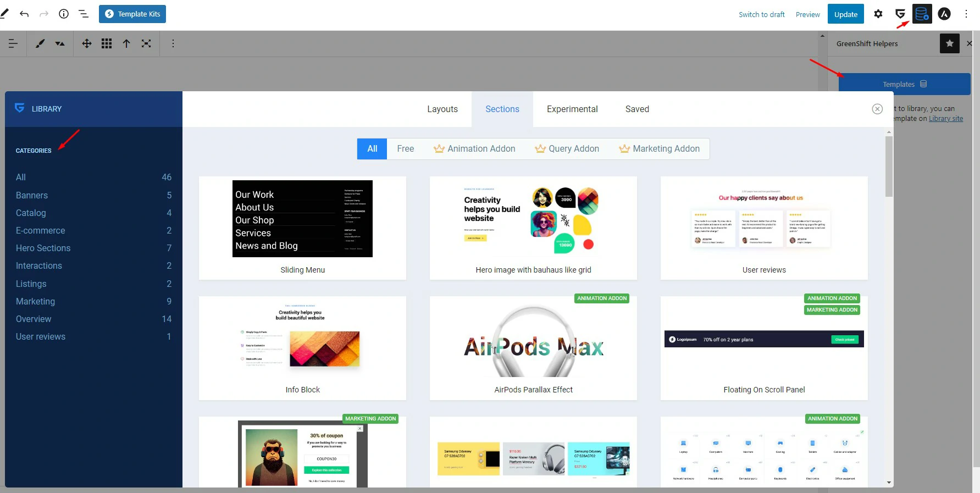The image size is (980, 493).
Task: Open the 30% of coupon popup template
Action: (x=302, y=452)
